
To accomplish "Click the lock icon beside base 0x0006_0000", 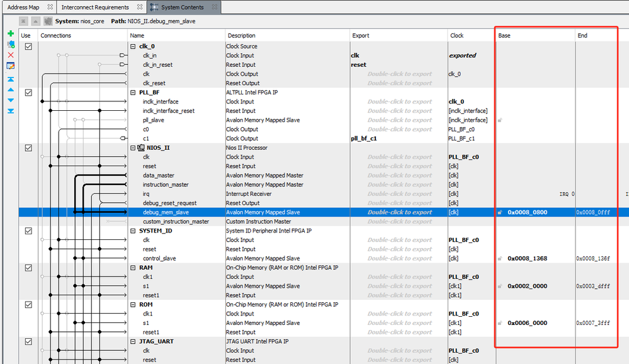I will 500,323.
